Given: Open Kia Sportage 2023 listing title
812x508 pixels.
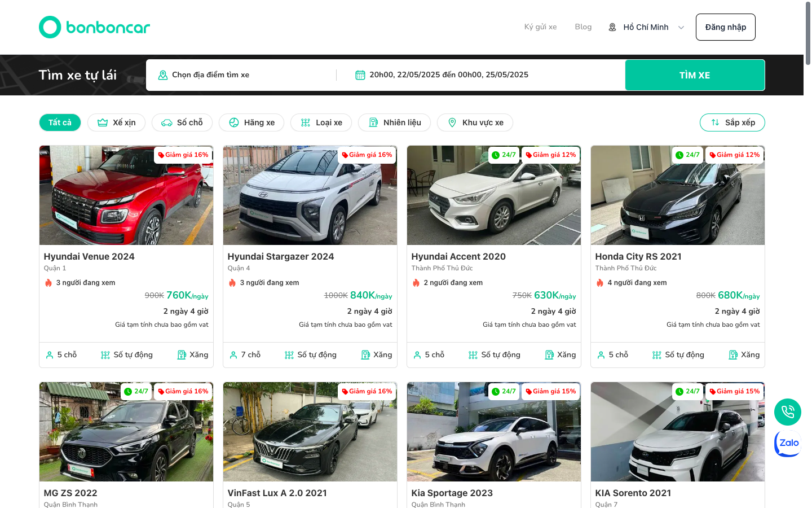Looking at the screenshot, I should (452, 493).
